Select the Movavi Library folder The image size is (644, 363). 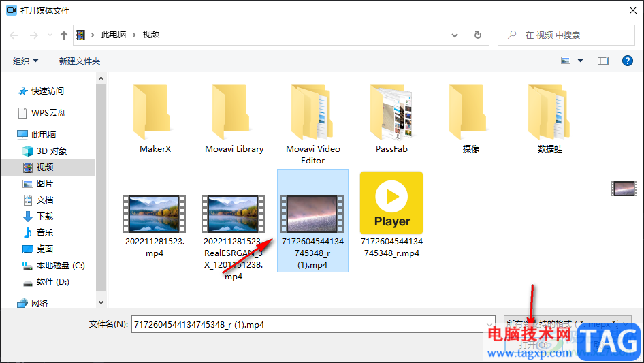point(234,119)
